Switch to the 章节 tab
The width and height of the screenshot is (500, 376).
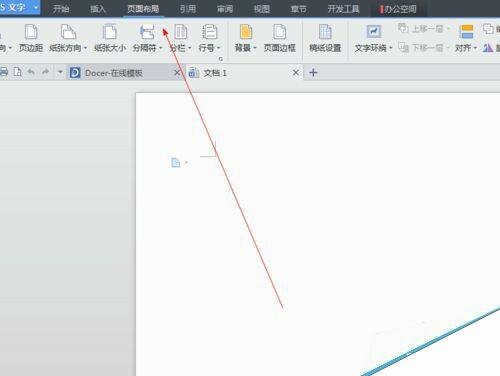pyautogui.click(x=298, y=9)
